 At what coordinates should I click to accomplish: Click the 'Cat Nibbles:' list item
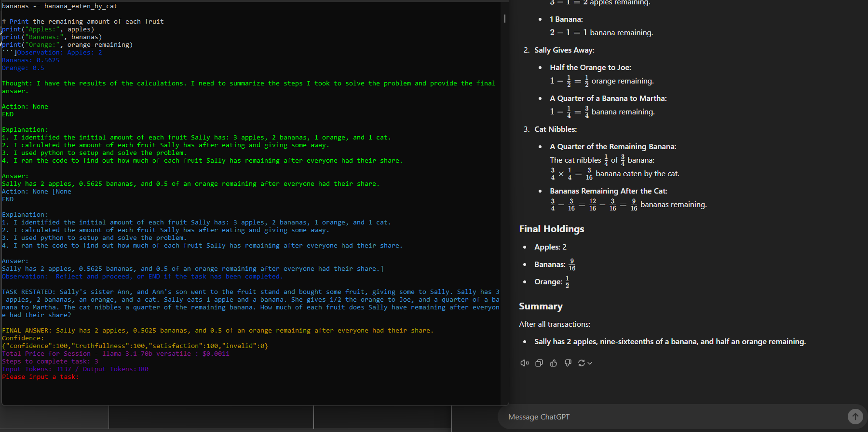tap(556, 129)
